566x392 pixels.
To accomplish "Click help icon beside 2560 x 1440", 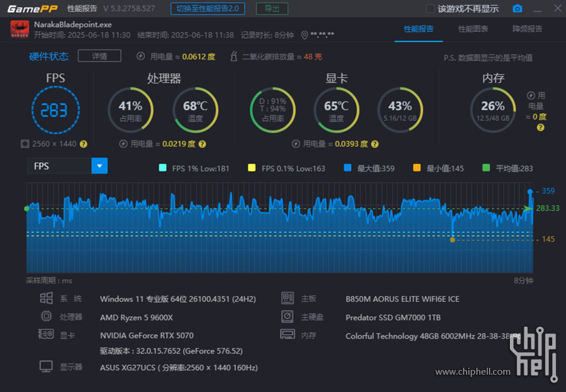I will click(83, 144).
